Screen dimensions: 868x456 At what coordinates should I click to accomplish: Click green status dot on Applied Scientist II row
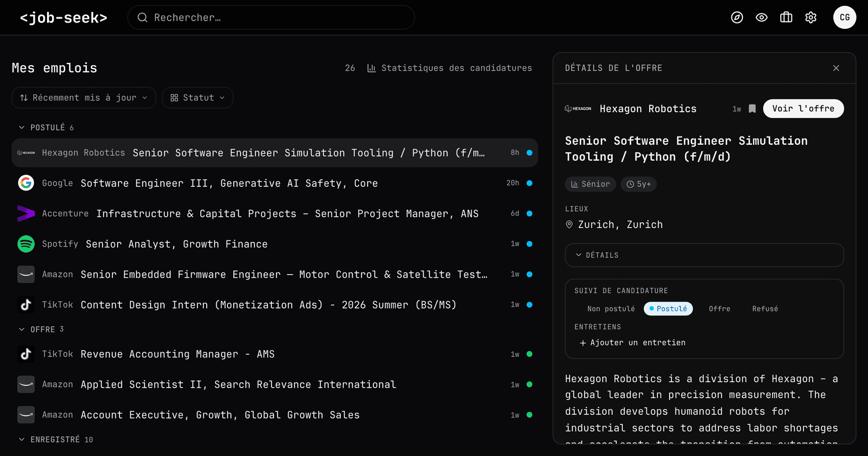[529, 385]
